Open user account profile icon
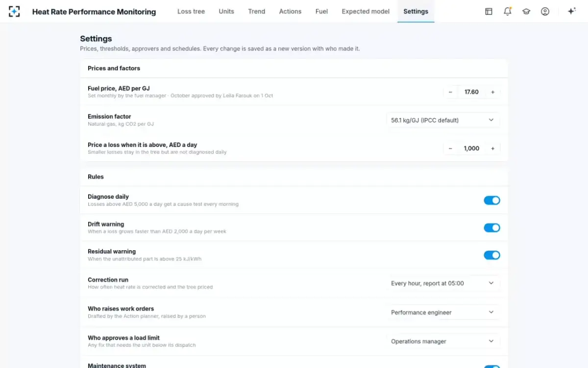The image size is (588, 368). pyautogui.click(x=545, y=11)
